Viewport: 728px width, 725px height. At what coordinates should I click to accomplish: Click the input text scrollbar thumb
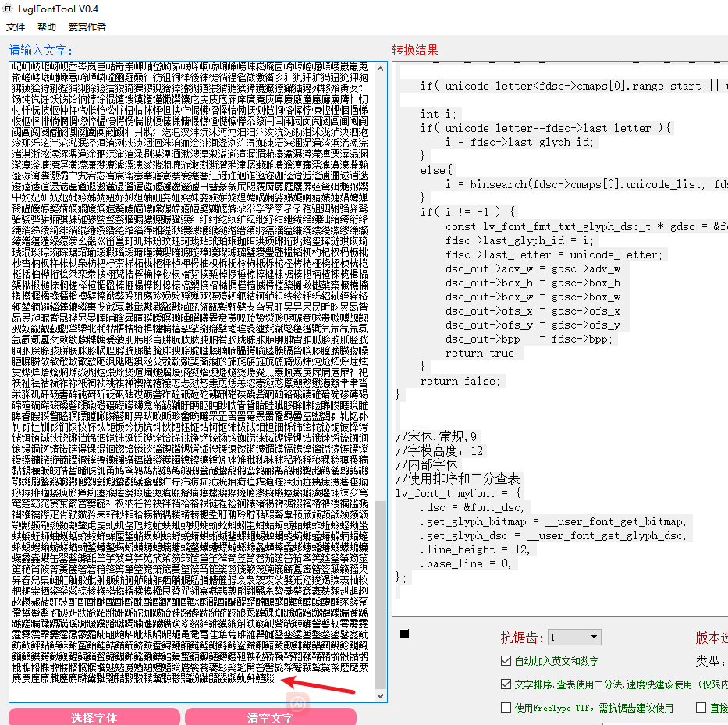[x=380, y=595]
